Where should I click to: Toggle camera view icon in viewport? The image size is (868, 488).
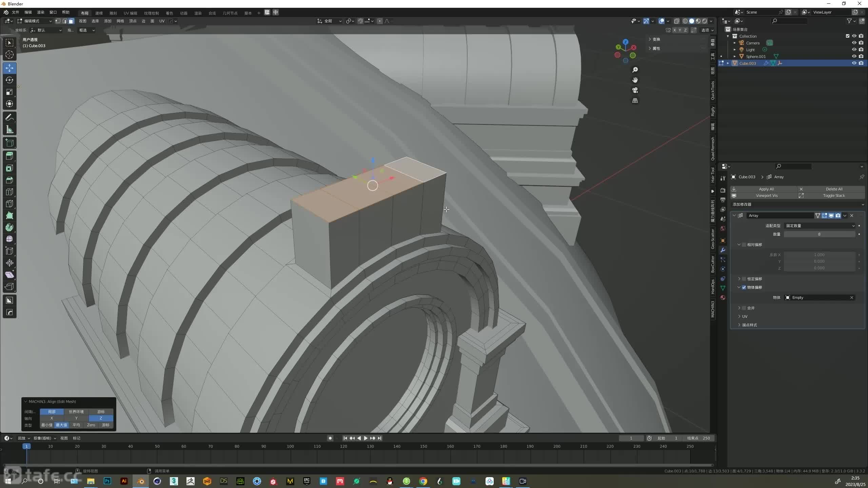click(x=635, y=90)
